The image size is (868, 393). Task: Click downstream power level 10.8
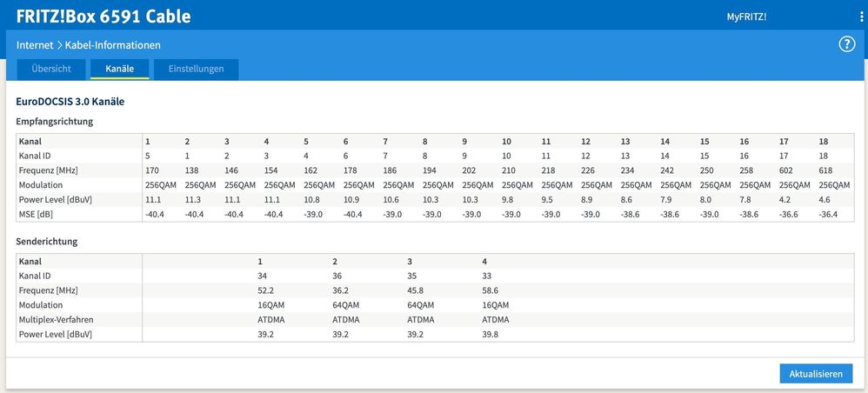[x=311, y=200]
